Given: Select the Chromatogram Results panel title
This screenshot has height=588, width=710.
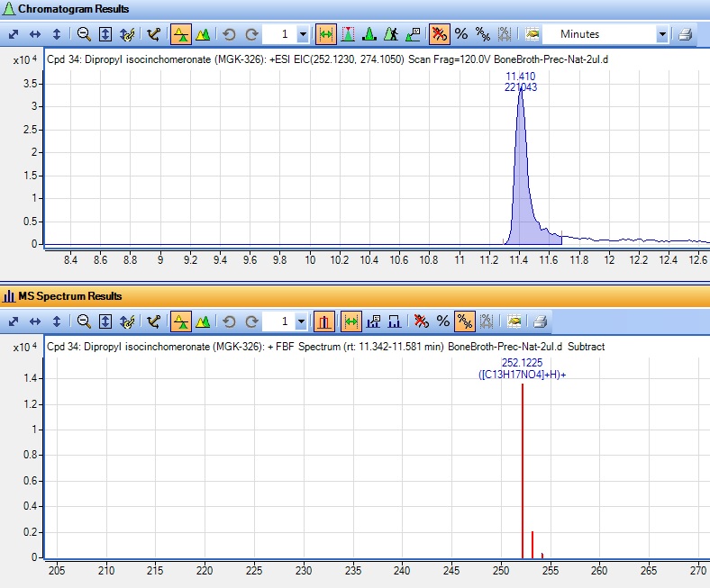Looking at the screenshot, I should 73,9.
